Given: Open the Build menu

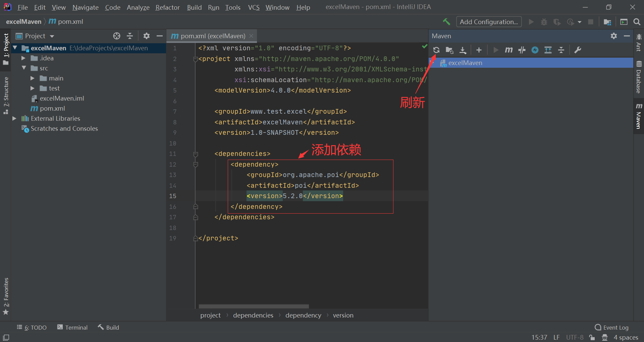Looking at the screenshot, I should point(194,7).
